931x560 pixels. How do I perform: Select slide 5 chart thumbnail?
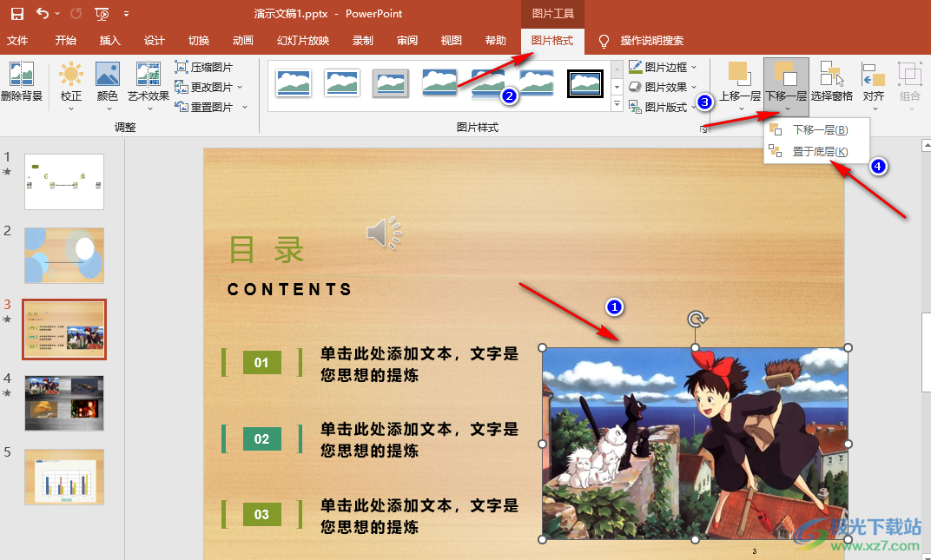(64, 477)
